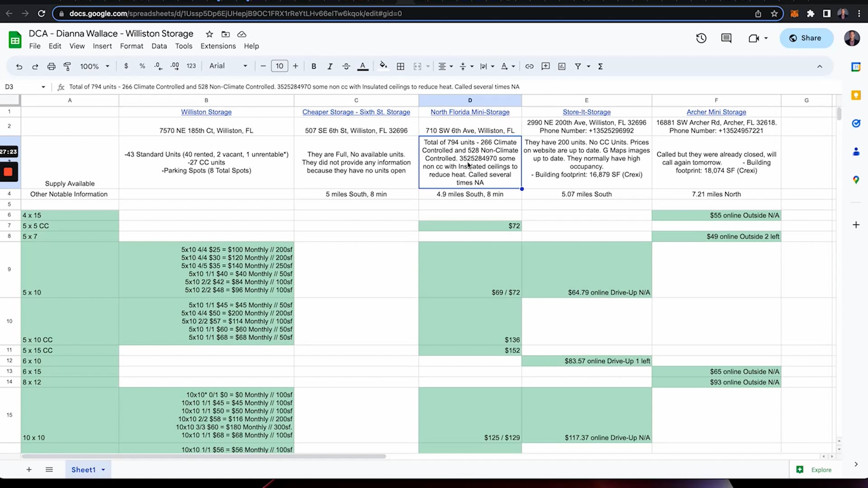
Task: Select the Borders tool
Action: [400, 66]
